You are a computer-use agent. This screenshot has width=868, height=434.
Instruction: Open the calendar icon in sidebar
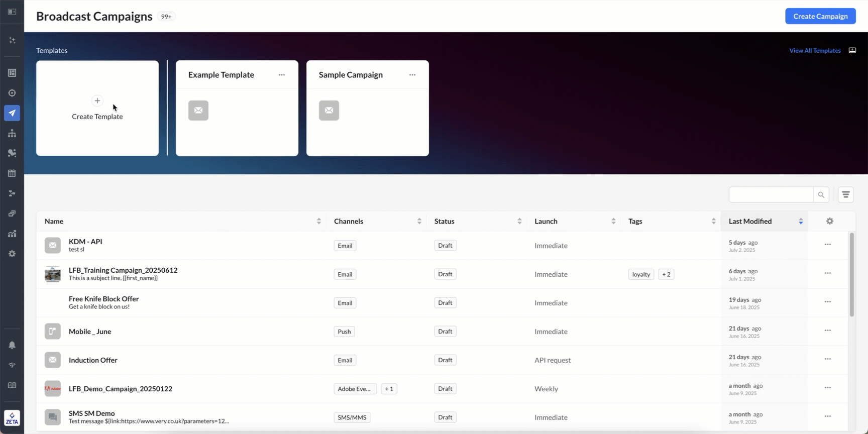(x=12, y=173)
